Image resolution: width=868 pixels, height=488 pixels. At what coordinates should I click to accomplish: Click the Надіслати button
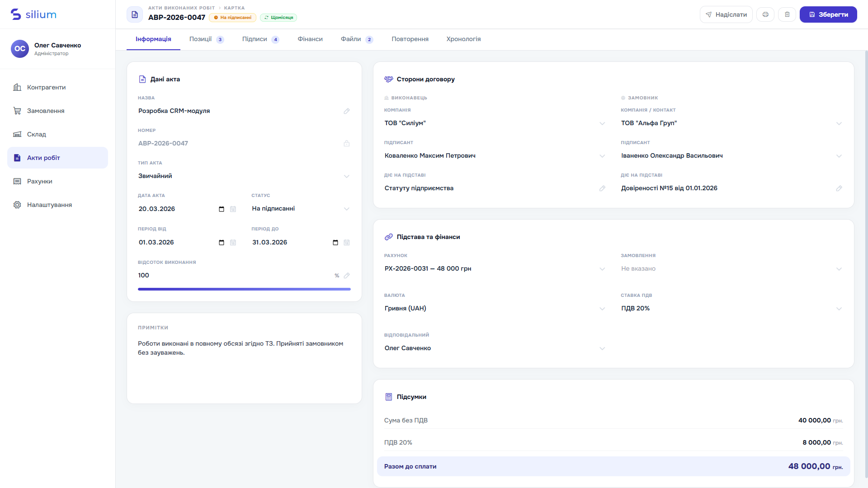click(x=726, y=14)
